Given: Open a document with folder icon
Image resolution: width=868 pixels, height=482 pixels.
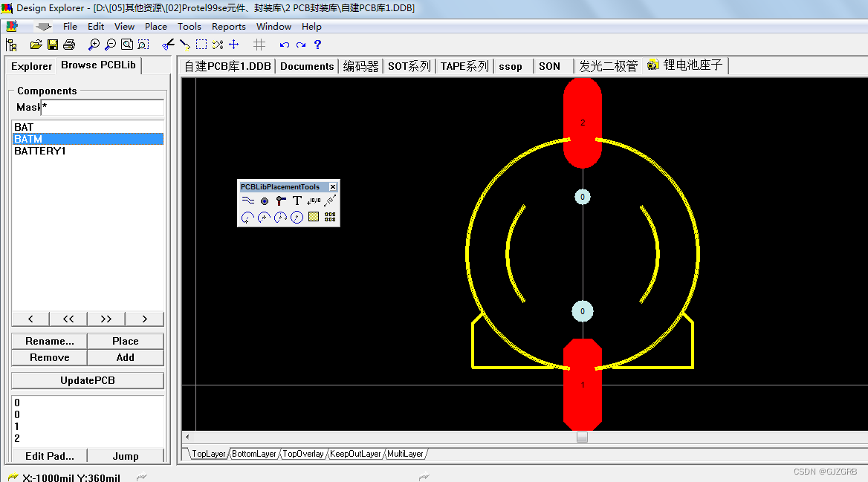Looking at the screenshot, I should pyautogui.click(x=36, y=45).
